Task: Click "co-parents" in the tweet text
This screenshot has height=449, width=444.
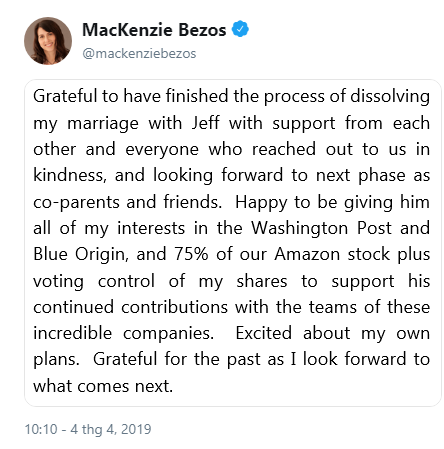Action: click(76, 203)
